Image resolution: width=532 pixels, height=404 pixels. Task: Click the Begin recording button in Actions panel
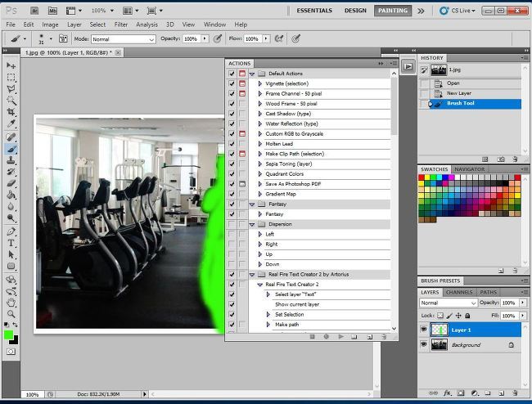tap(326, 337)
